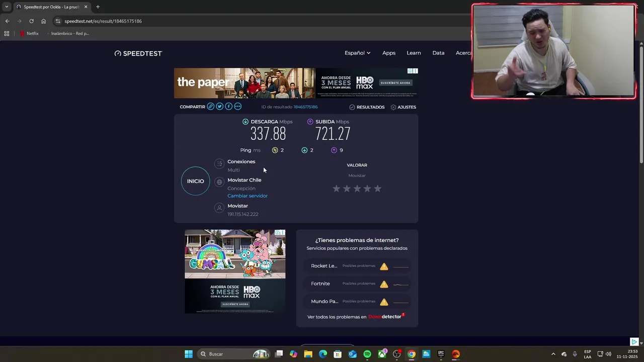644x362 pixels.
Task: Open Epic Games Launcher from taskbar
Action: (441, 354)
